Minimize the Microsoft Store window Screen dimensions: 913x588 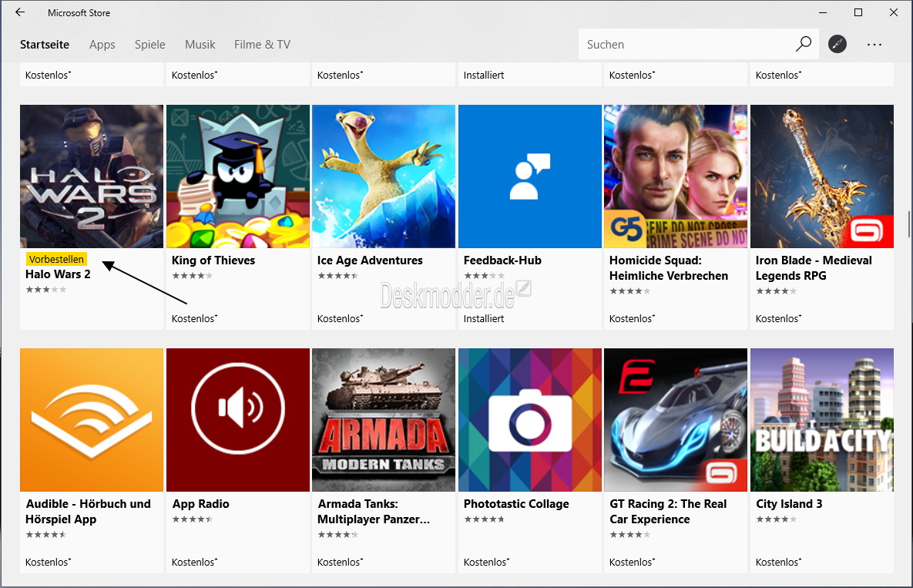(x=823, y=12)
